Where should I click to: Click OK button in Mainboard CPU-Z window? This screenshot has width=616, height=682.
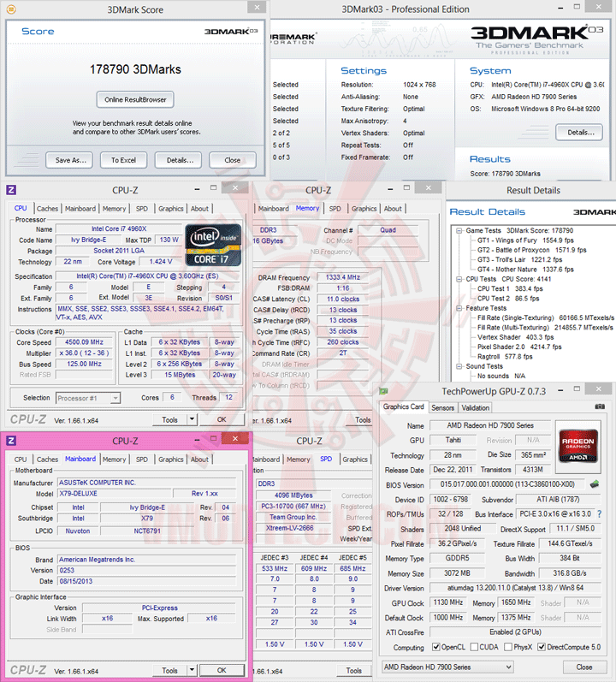222,670
